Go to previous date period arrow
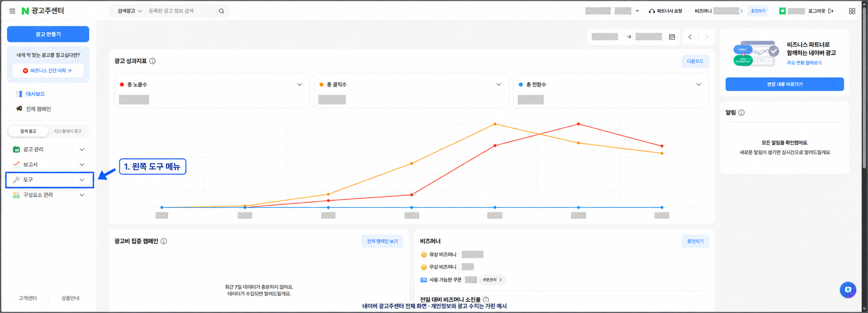The width and height of the screenshot is (868, 313). pyautogui.click(x=690, y=37)
